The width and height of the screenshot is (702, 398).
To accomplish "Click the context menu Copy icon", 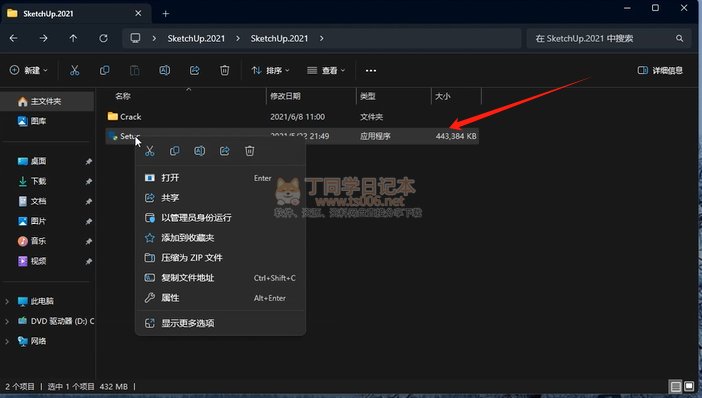I will (175, 151).
